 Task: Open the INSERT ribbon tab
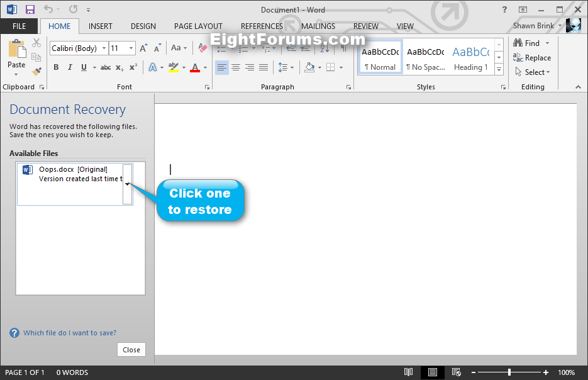point(101,26)
